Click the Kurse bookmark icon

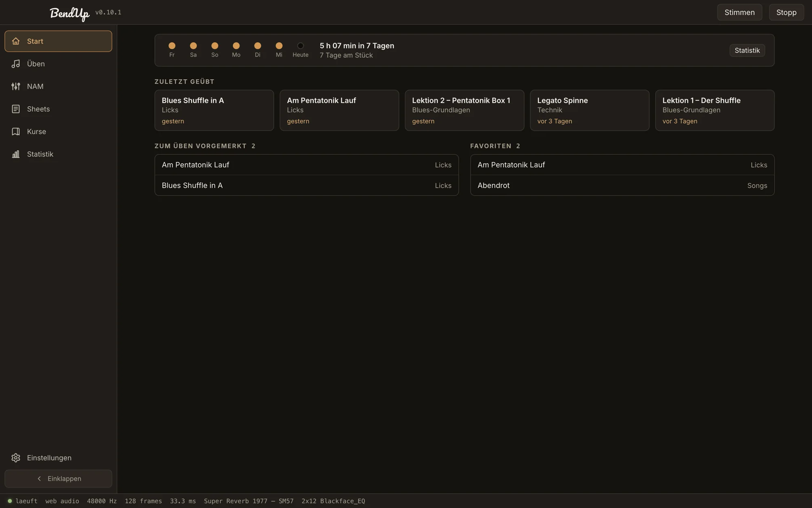click(16, 132)
